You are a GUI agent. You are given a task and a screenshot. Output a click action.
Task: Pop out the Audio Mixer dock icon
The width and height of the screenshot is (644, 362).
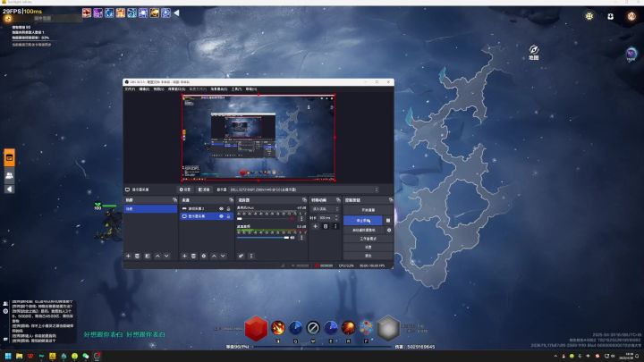304,200
